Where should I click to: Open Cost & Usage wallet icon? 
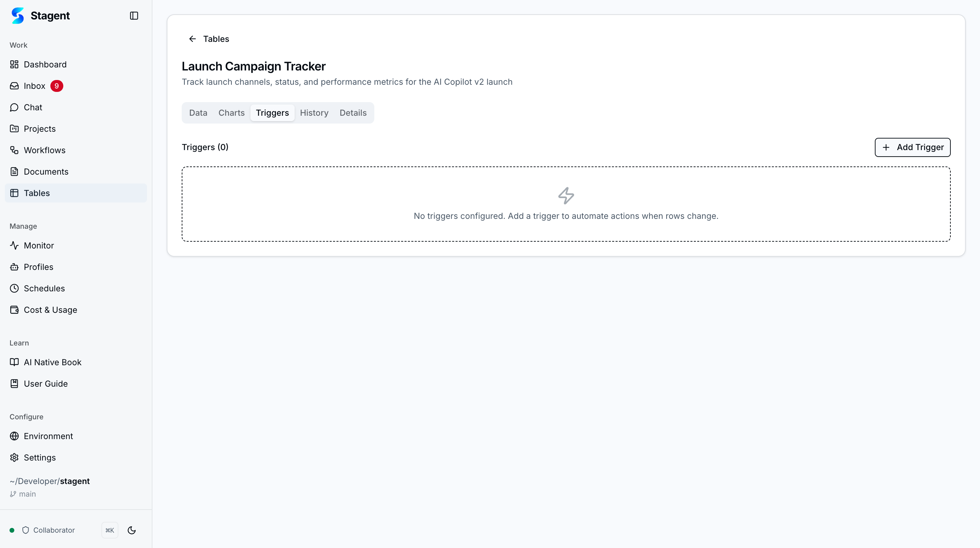(x=14, y=309)
